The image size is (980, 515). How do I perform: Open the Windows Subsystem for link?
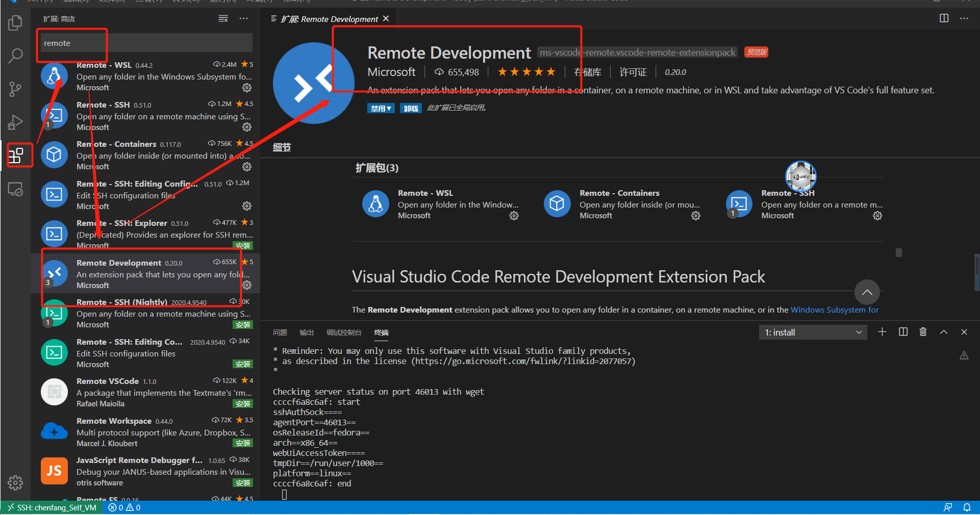[x=835, y=310]
